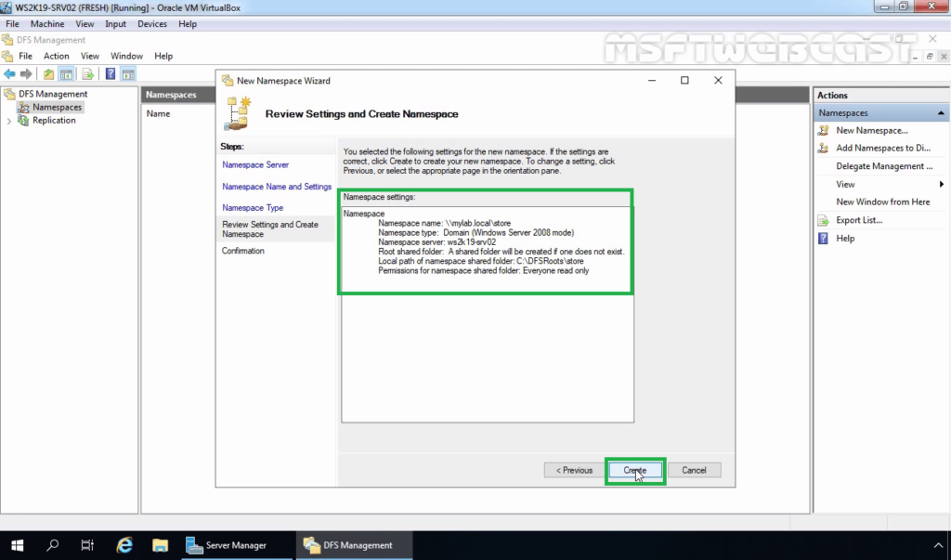Go to Namespace Name and Settings step
This screenshot has width=951, height=560.
(277, 187)
